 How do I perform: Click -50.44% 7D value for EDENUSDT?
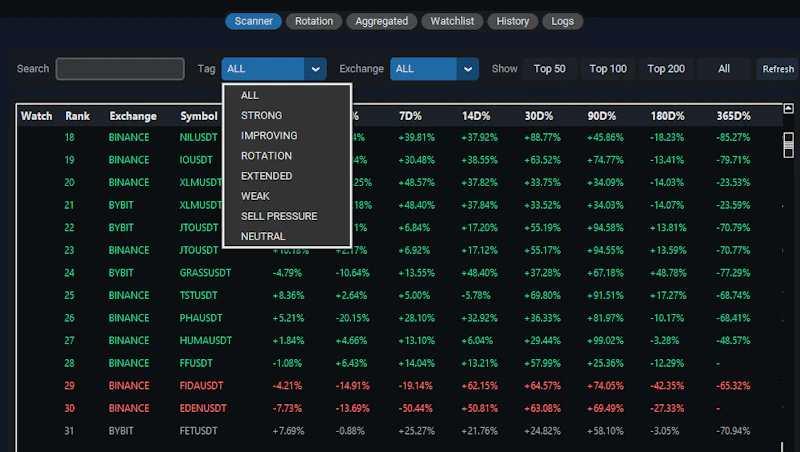[416, 408]
